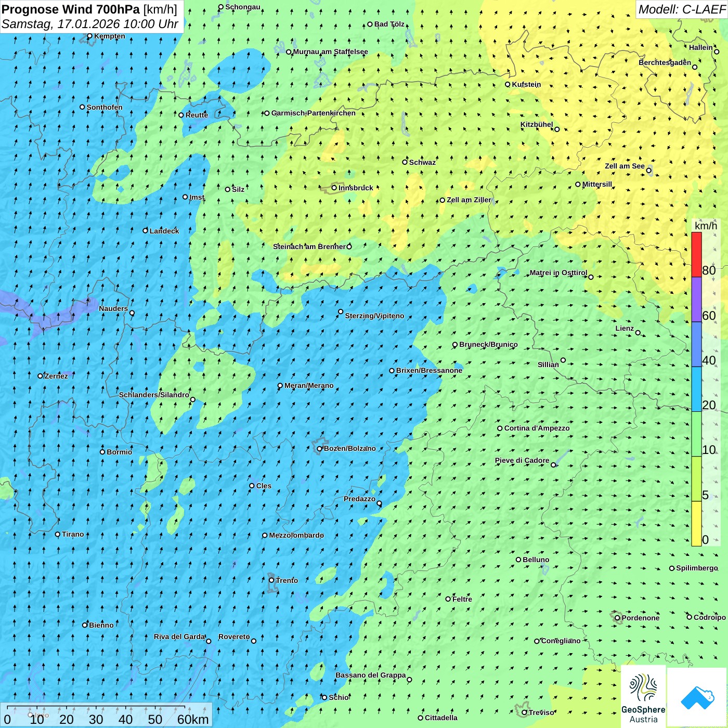The image size is (728, 728).
Task: Click the Kufstein city marker
Action: pos(508,84)
